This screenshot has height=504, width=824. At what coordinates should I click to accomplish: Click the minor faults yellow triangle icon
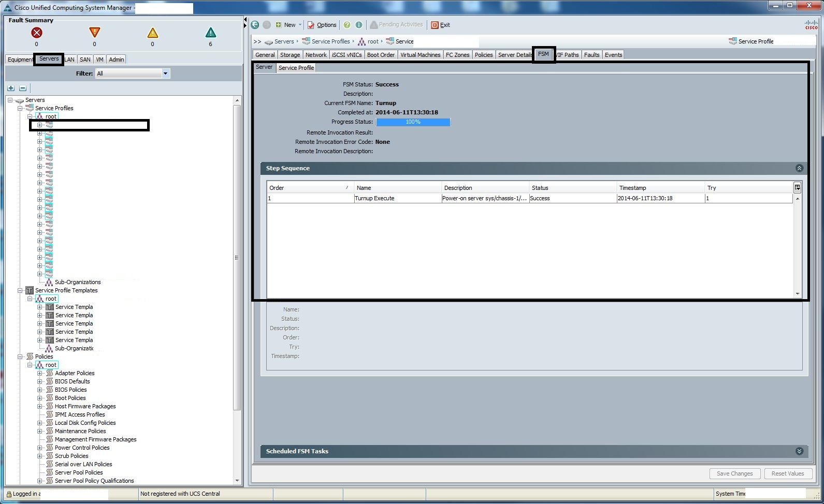(152, 33)
